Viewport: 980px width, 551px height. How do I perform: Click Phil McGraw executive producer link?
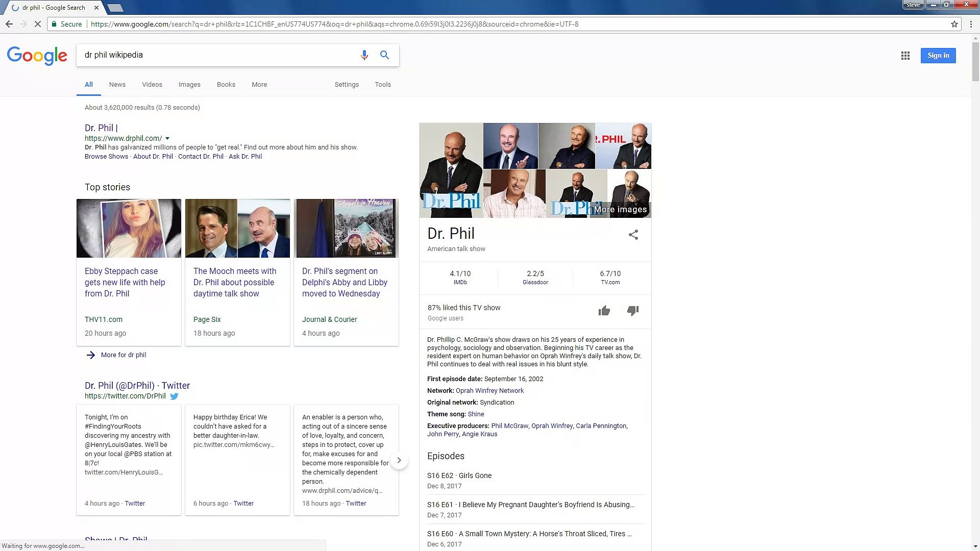pyautogui.click(x=509, y=426)
